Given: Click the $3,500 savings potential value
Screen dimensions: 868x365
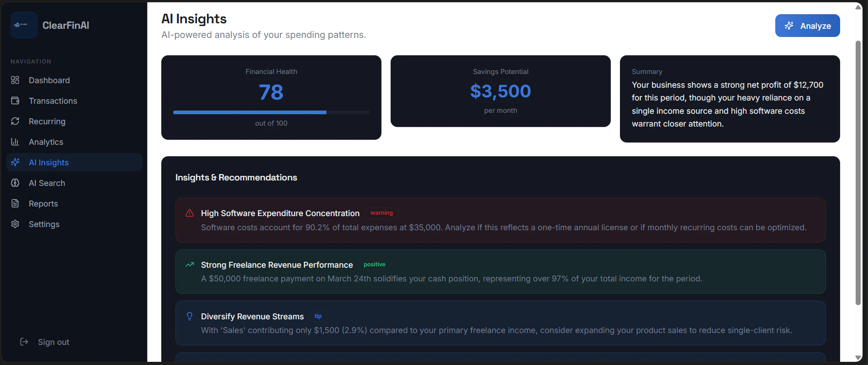Looking at the screenshot, I should pyautogui.click(x=501, y=91).
